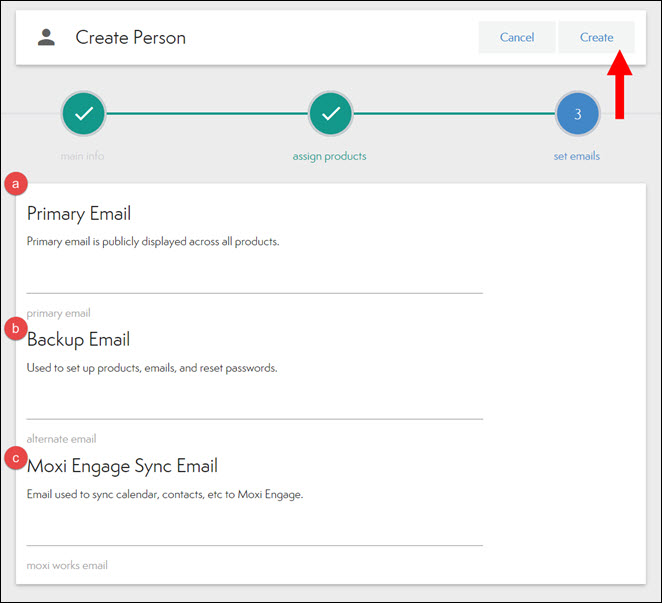The image size is (662, 603).
Task: Click the 'Moxi Engage Sync Email' heading
Action: pyautogui.click(x=122, y=466)
